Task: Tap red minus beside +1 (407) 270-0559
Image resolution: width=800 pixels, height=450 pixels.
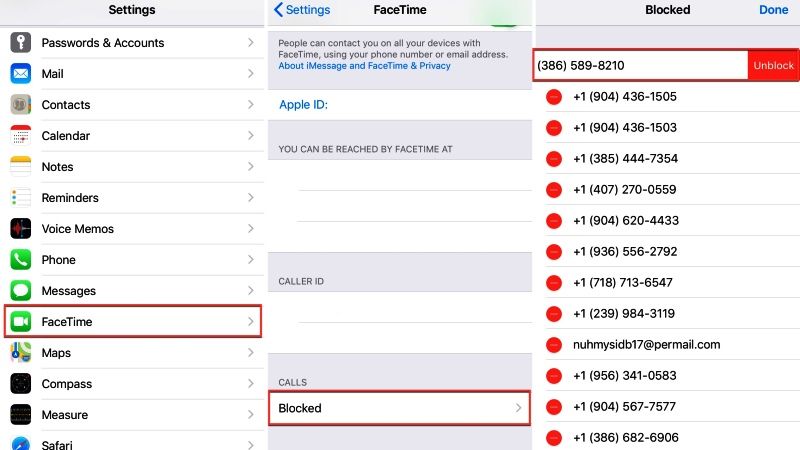Action: tap(554, 190)
